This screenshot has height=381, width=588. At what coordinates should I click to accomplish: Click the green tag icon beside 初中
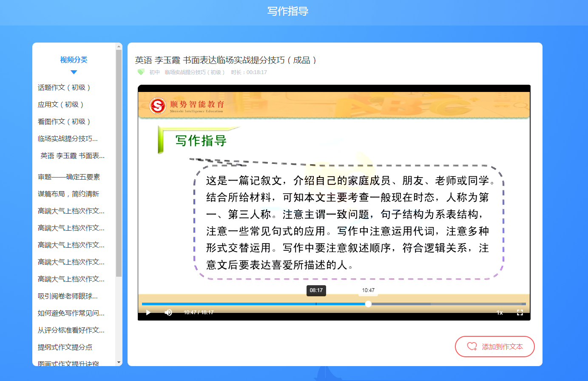pos(141,72)
